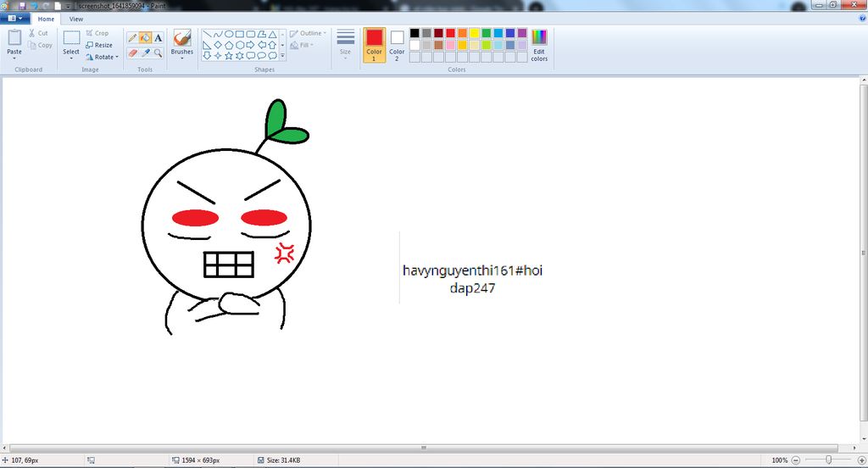Click the Cut button
Viewport: 868px width, 468px height.
(38, 33)
